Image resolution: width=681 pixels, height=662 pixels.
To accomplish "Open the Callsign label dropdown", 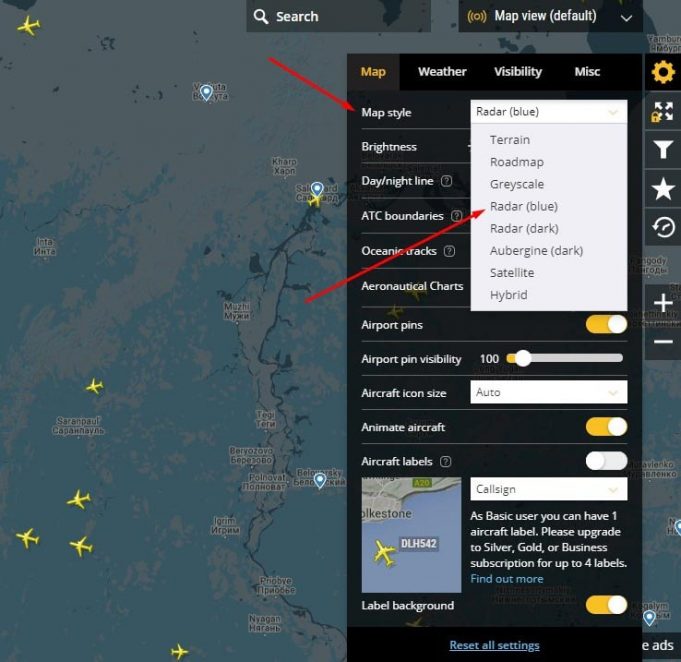I will tap(549, 489).
